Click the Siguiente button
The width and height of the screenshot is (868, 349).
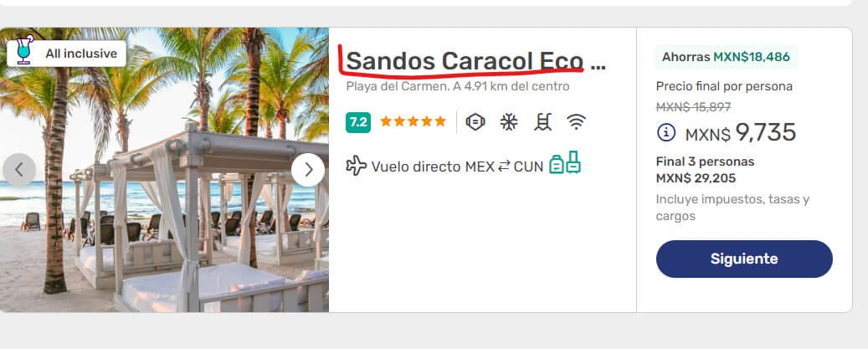[744, 259]
